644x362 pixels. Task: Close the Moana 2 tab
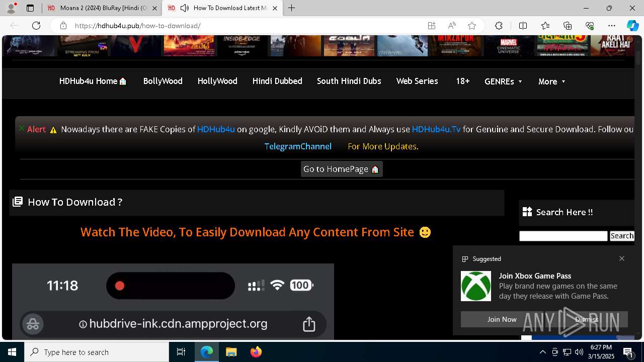(154, 8)
